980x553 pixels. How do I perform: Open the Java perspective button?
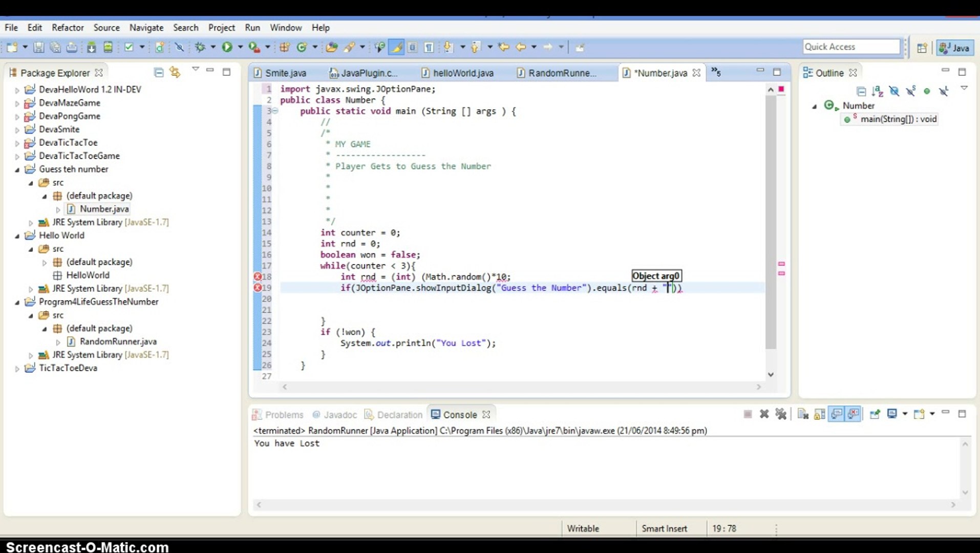954,48
